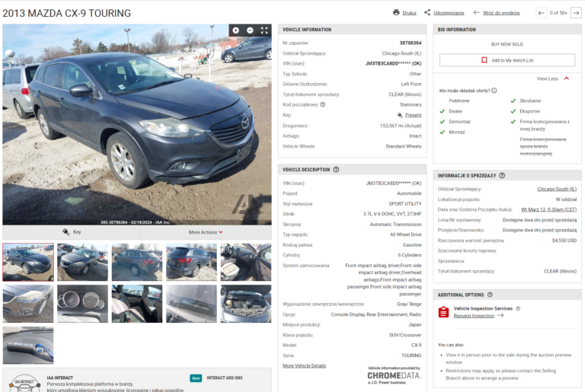Click the Request Inspection link

474,316
